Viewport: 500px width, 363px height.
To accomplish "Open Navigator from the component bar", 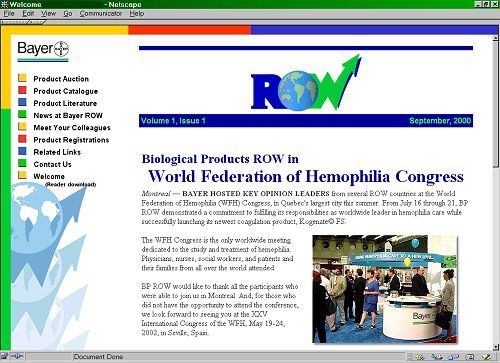I will tap(420, 357).
